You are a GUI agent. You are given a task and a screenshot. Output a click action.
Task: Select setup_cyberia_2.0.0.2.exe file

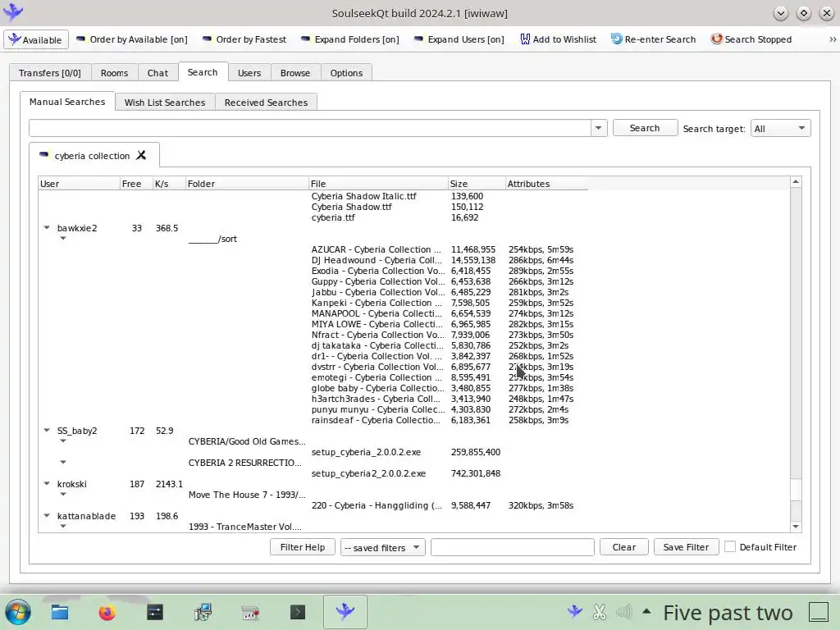[366, 452]
